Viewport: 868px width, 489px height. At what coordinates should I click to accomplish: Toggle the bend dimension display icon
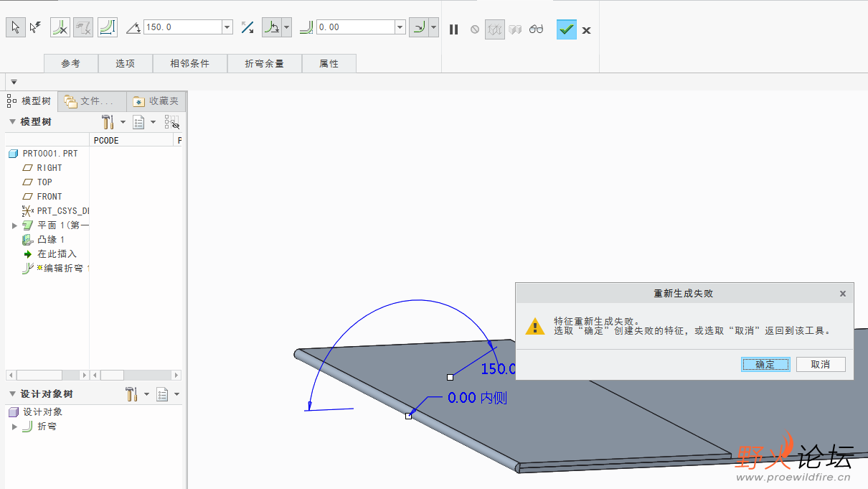tap(108, 28)
